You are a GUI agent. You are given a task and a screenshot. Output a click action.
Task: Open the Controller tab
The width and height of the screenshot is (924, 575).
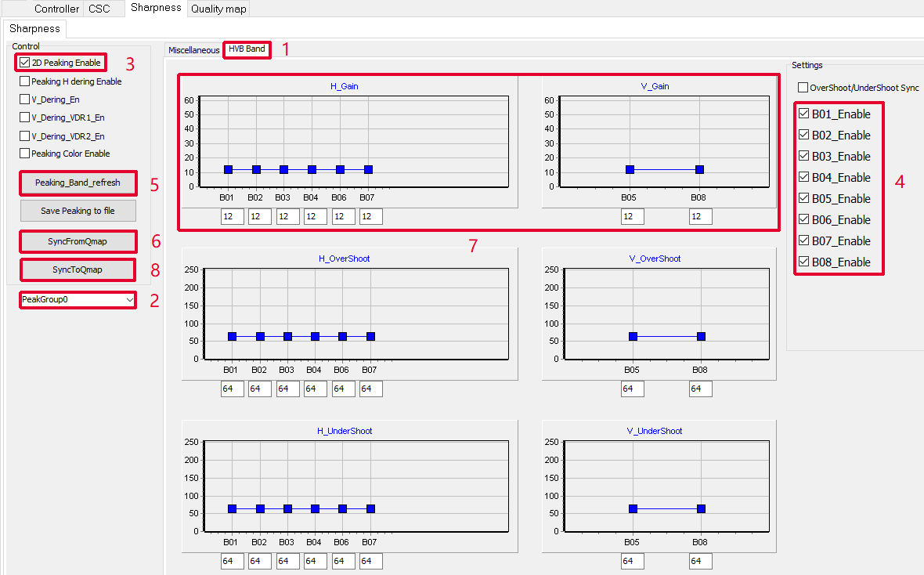(x=56, y=9)
